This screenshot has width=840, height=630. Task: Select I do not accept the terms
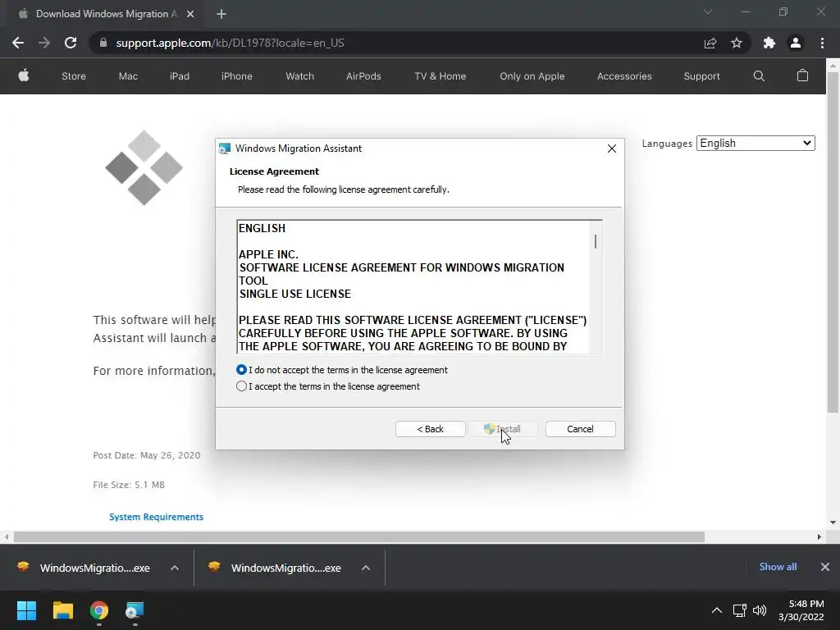click(x=242, y=370)
